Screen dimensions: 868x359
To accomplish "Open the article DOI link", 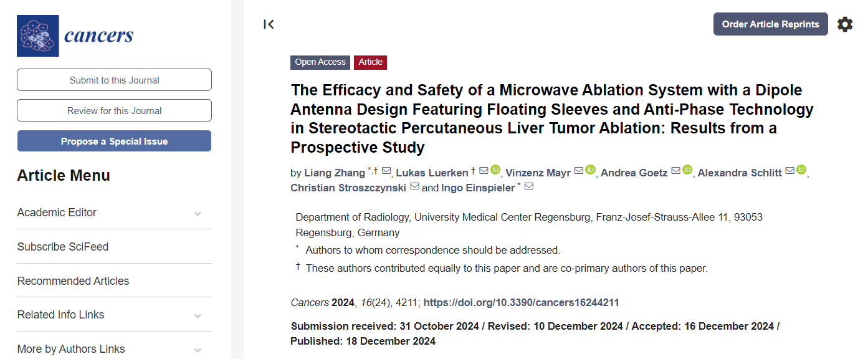I will [x=521, y=303].
